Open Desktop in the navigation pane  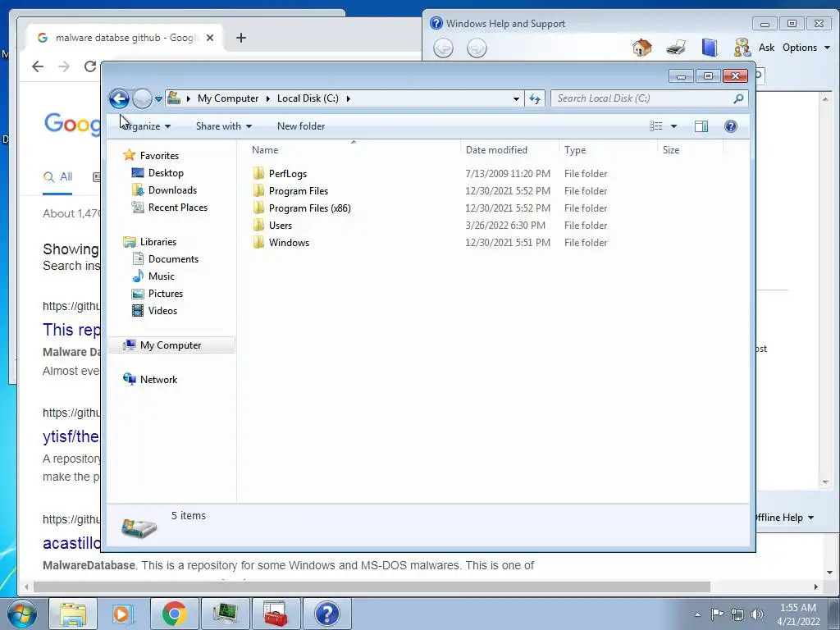pyautogui.click(x=166, y=173)
